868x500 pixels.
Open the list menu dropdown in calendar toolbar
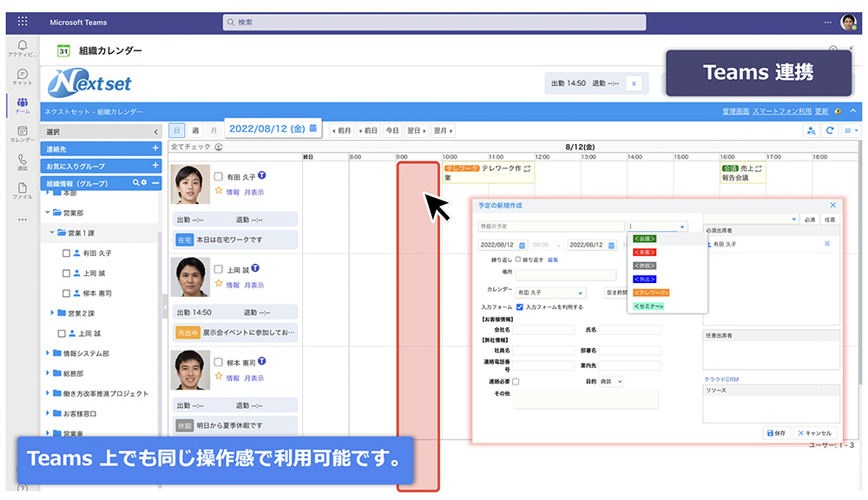(x=851, y=131)
